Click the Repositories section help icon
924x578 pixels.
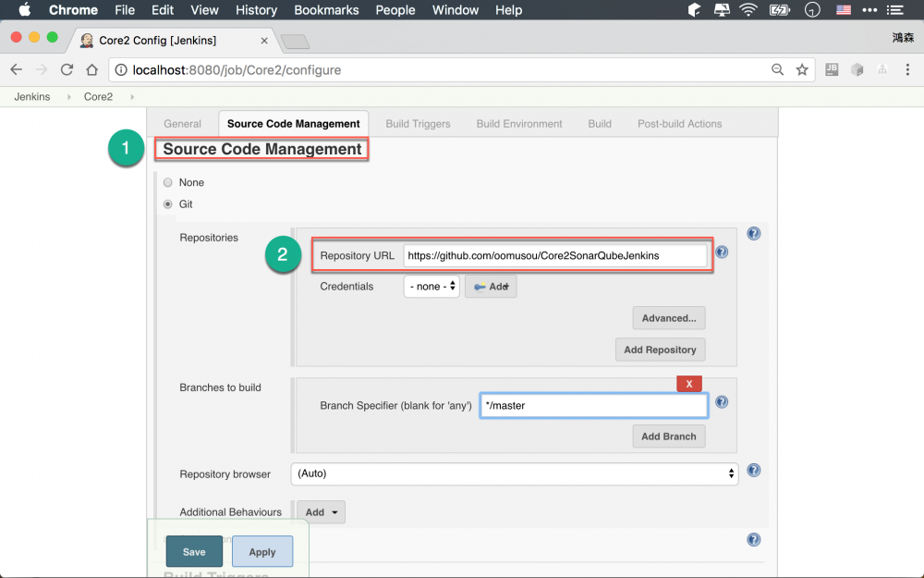[x=753, y=233]
